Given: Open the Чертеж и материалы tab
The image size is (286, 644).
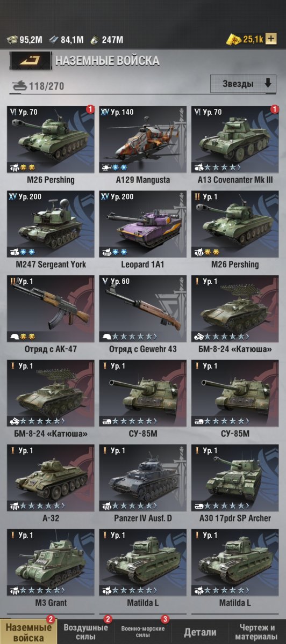Looking at the screenshot, I should (256, 632).
